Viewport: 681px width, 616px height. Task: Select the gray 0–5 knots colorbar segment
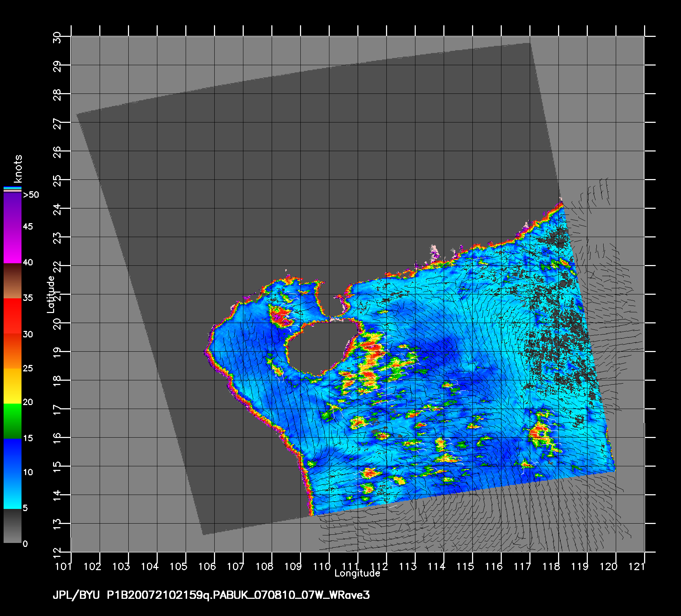pyautogui.click(x=13, y=526)
